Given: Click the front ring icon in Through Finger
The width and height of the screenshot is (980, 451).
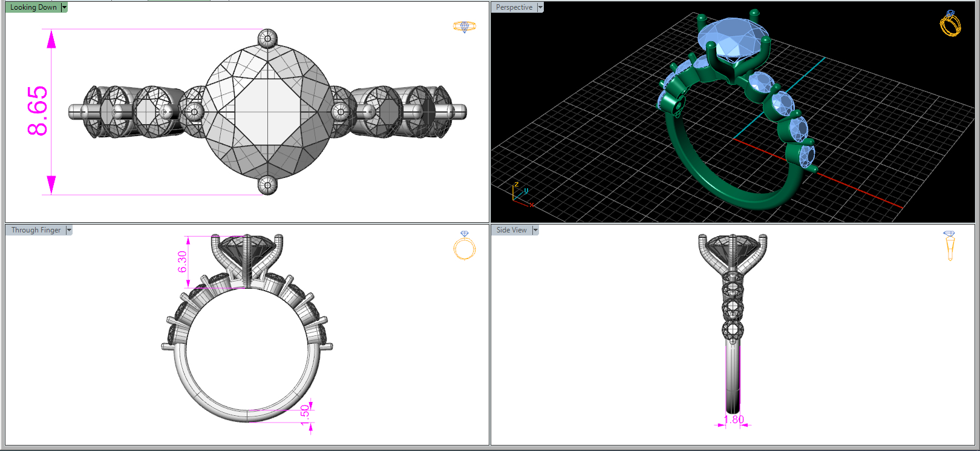Looking at the screenshot, I should 465,245.
